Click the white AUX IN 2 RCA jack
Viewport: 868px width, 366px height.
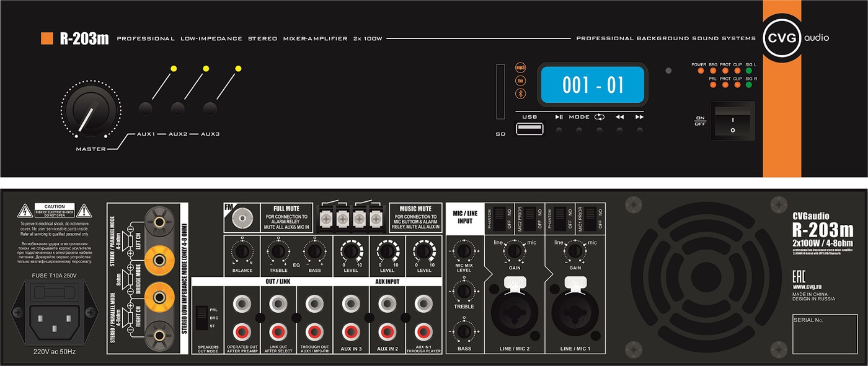pos(387,303)
